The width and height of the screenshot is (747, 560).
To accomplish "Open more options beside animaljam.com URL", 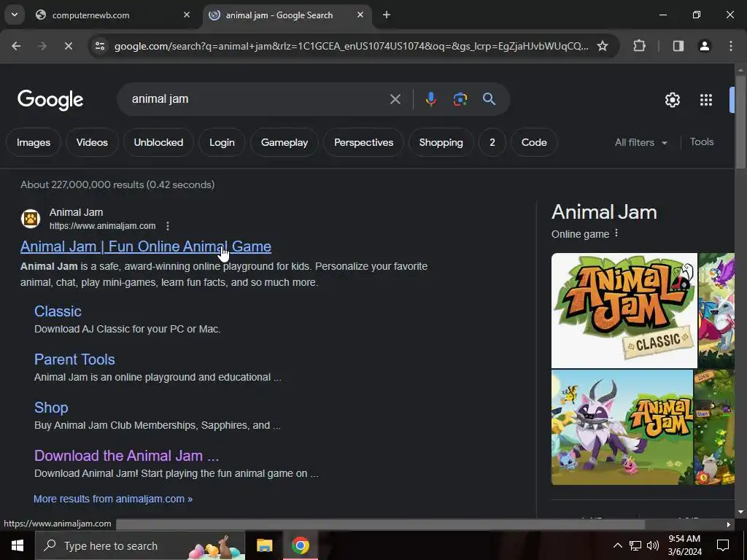I will 167,226.
